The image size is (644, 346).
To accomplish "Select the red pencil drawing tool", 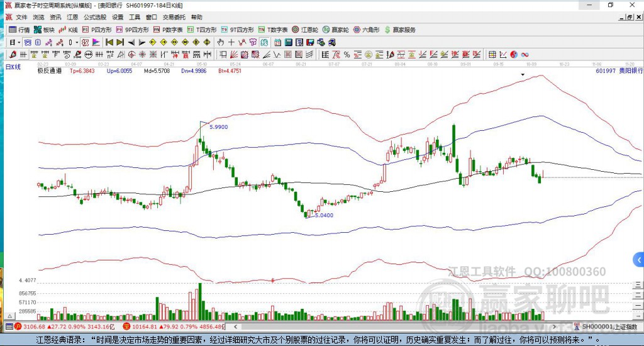I will [13, 55].
